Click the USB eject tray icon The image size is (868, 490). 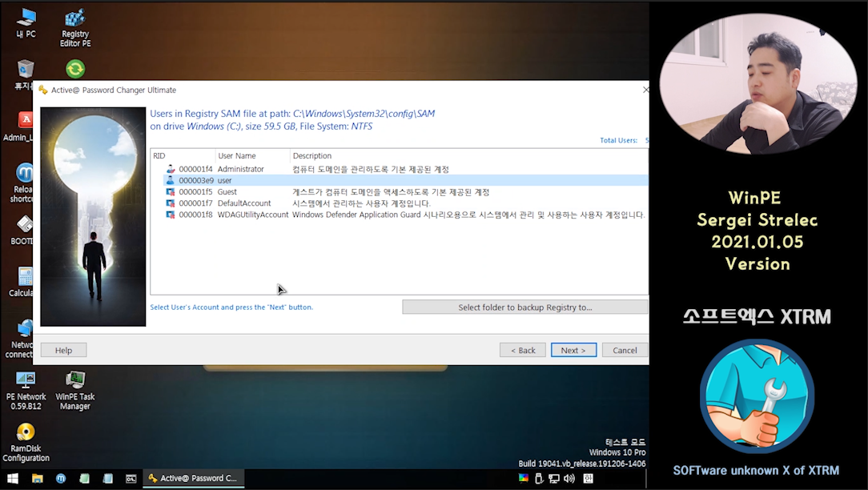[539, 478]
